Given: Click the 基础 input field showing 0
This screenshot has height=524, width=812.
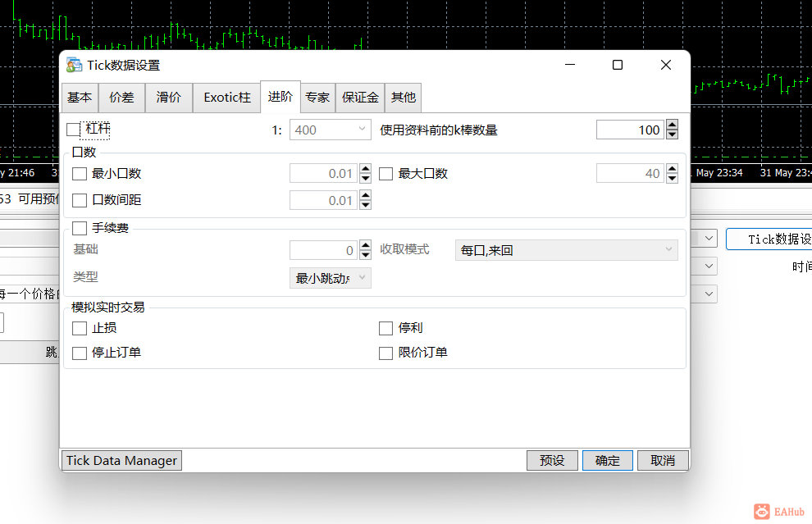Looking at the screenshot, I should (x=324, y=250).
